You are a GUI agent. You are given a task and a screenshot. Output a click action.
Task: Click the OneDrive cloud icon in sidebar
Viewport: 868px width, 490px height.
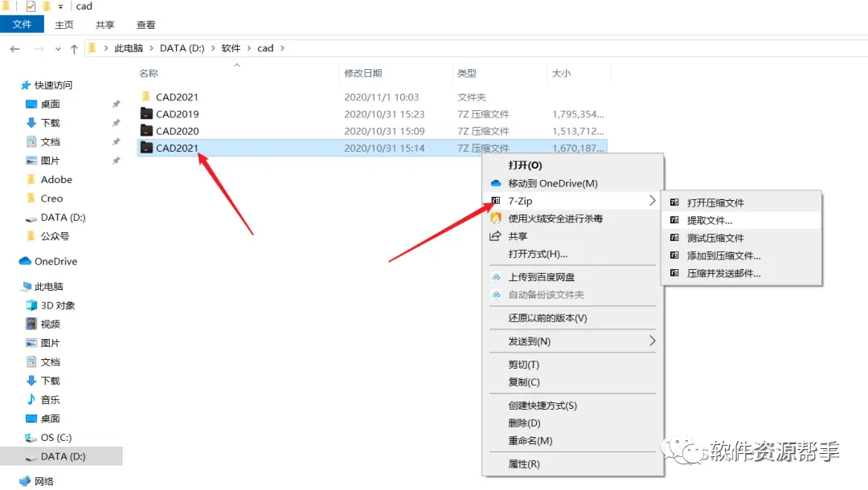25,261
